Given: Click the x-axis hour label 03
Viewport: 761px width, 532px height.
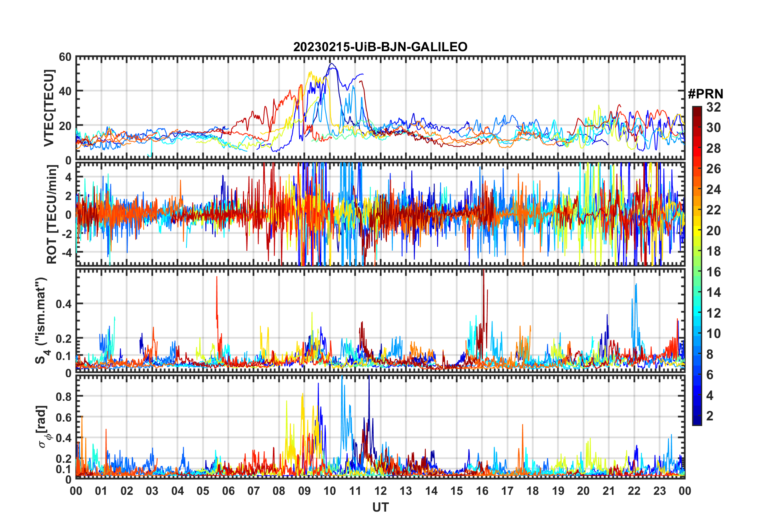Looking at the screenshot, I should (152, 491).
